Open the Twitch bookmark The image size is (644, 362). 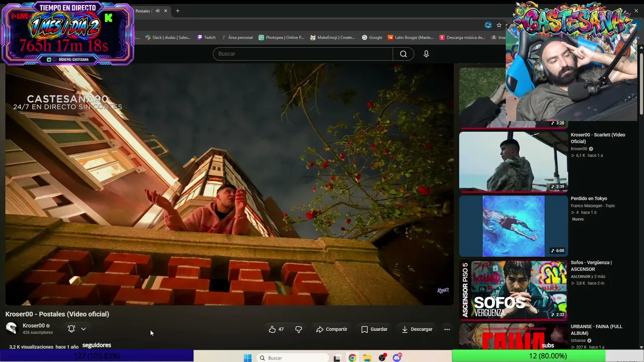206,37
